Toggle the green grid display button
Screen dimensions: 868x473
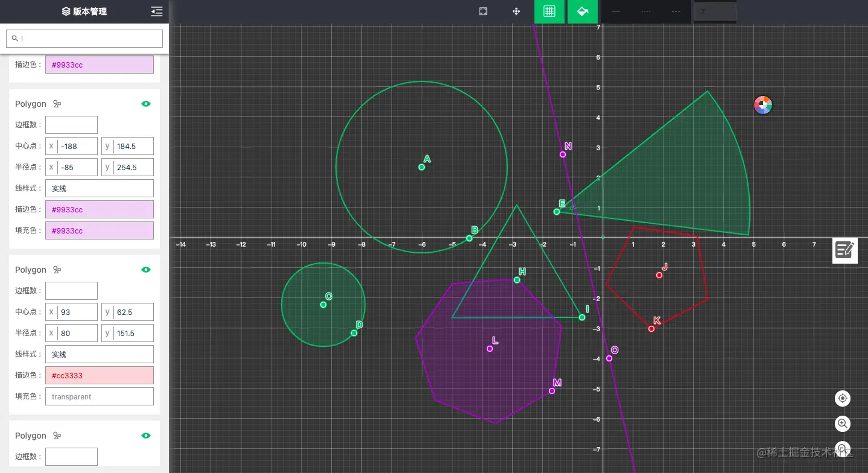pyautogui.click(x=550, y=11)
